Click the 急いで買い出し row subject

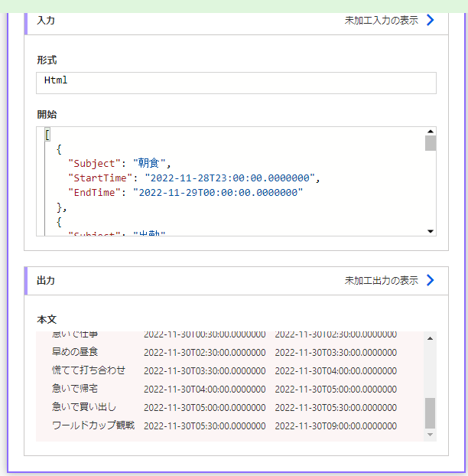(83, 407)
